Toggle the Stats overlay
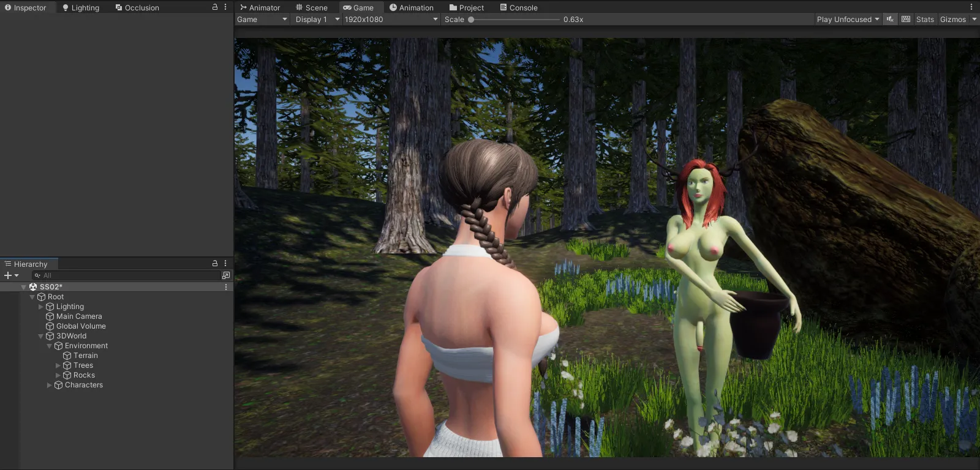This screenshot has width=980, height=470. (x=925, y=20)
